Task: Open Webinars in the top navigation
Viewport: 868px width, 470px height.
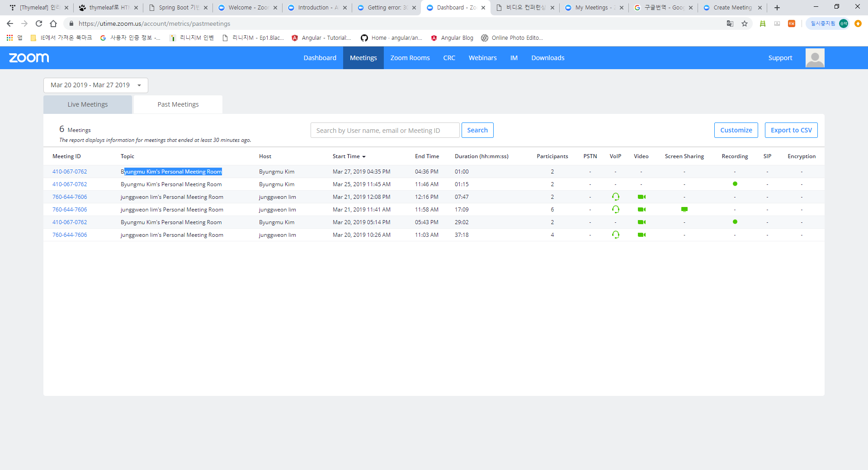Action: pyautogui.click(x=482, y=58)
